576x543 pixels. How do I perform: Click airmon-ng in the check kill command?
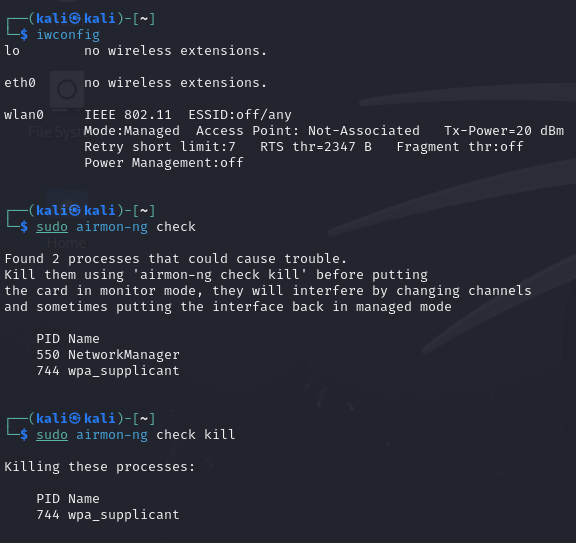(112, 435)
